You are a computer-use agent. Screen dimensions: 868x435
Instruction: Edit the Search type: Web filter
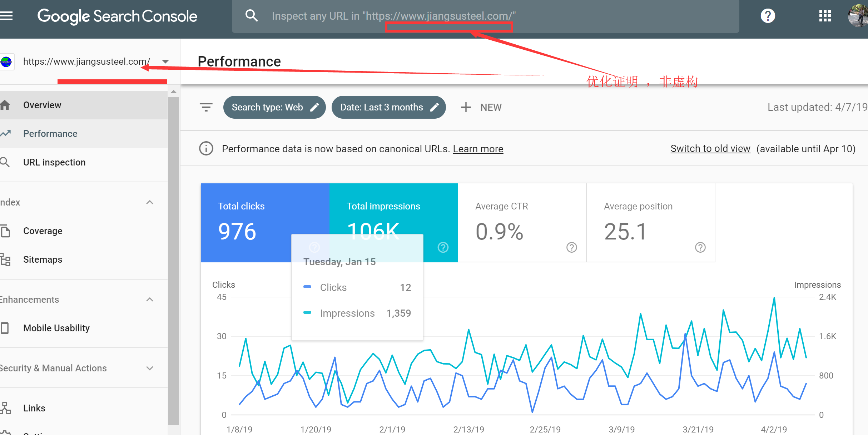point(274,107)
